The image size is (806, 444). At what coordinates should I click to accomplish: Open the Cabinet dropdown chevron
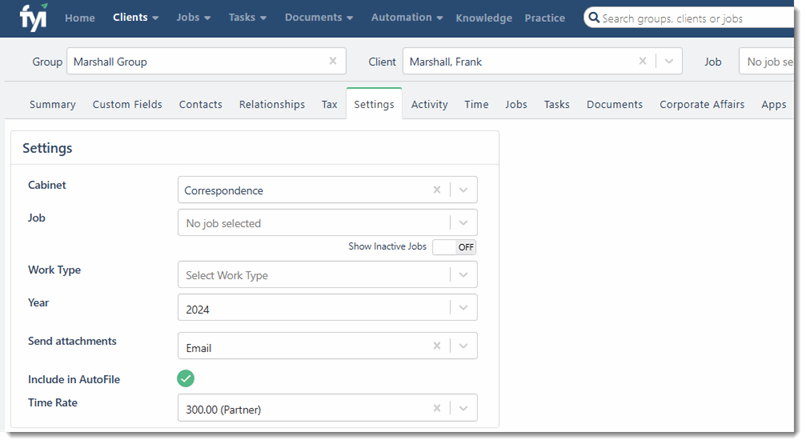point(463,190)
